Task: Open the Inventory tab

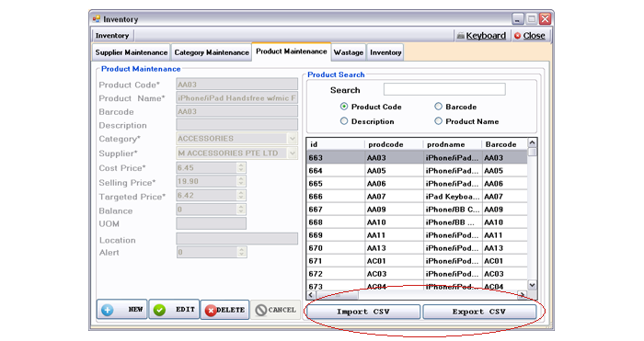Action: coord(385,52)
